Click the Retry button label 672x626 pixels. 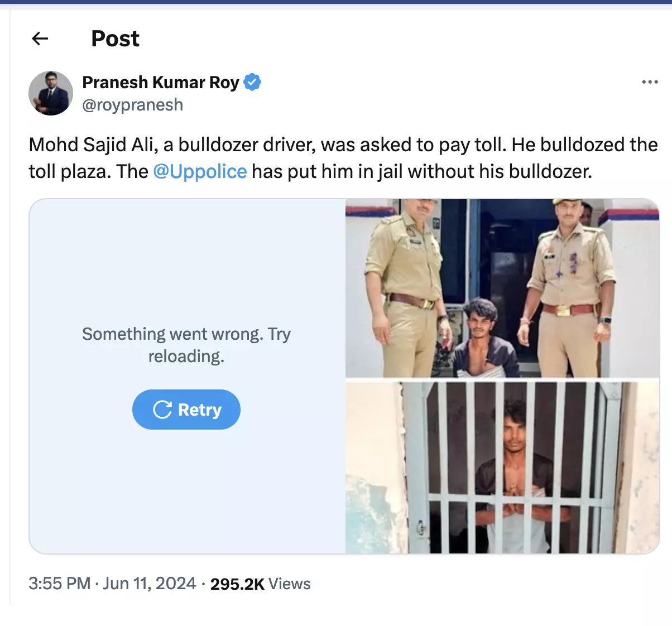point(200,410)
